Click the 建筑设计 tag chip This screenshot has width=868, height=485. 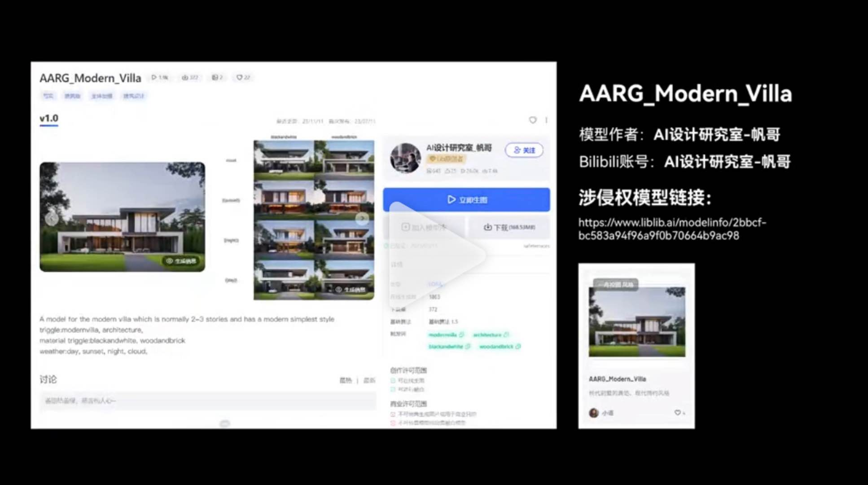tap(134, 96)
